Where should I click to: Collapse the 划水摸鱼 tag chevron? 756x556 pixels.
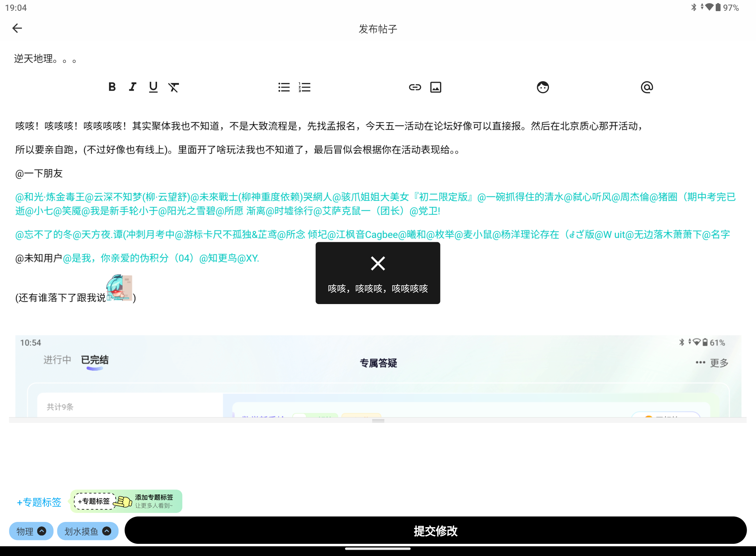tap(107, 531)
